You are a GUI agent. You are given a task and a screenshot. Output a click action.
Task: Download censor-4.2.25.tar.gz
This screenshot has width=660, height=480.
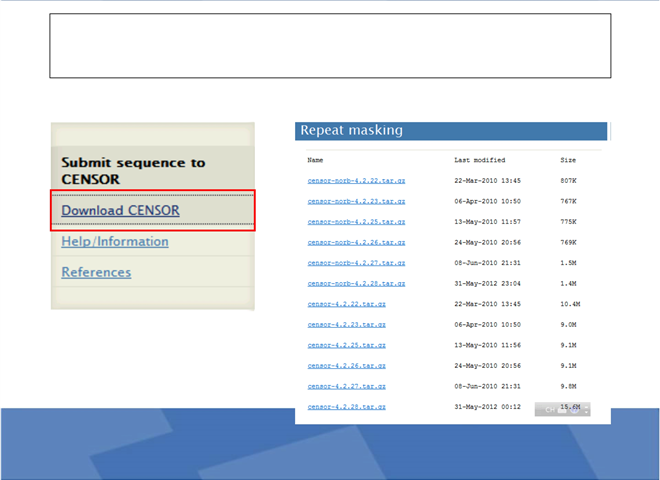point(346,345)
